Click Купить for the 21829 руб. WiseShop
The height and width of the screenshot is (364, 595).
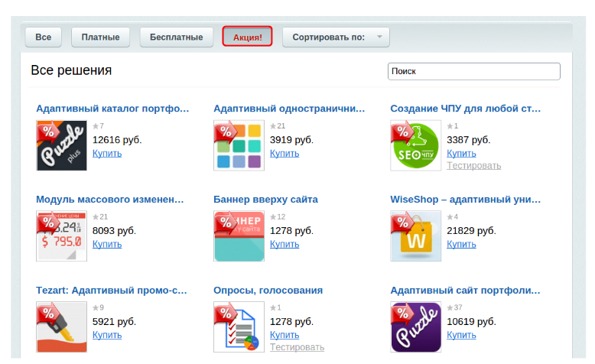(x=461, y=244)
